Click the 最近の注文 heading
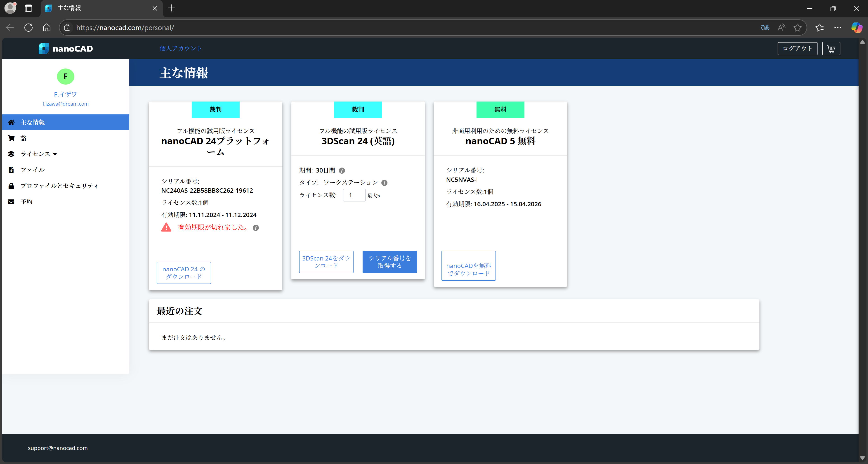Image resolution: width=868 pixels, height=464 pixels. point(179,311)
